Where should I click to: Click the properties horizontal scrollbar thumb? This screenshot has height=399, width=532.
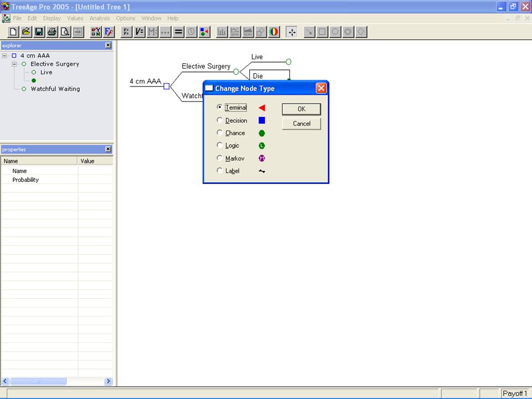(x=38, y=381)
